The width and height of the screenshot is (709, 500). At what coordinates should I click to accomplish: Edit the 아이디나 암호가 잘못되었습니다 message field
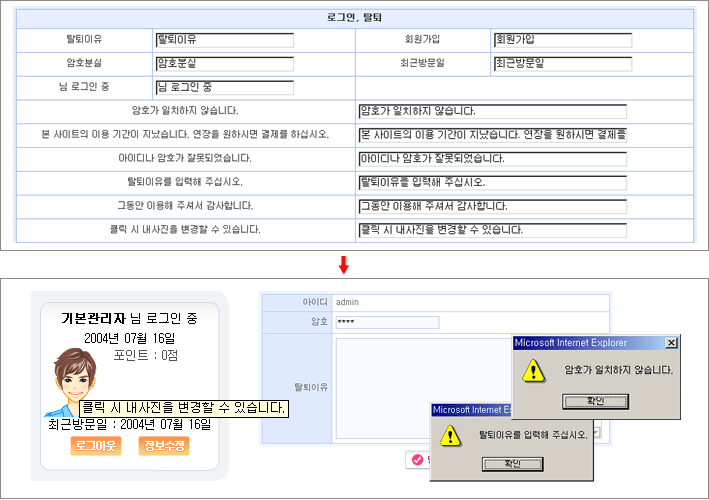click(x=491, y=159)
